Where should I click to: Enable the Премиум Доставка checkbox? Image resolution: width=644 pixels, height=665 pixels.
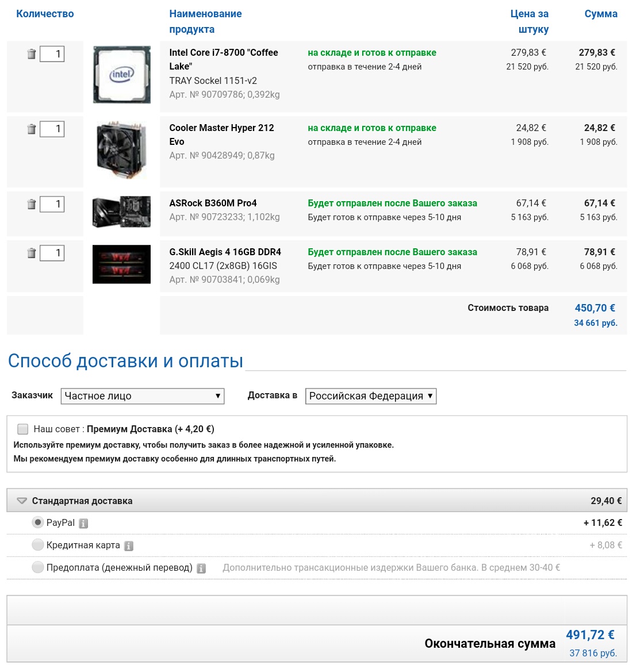click(x=23, y=429)
